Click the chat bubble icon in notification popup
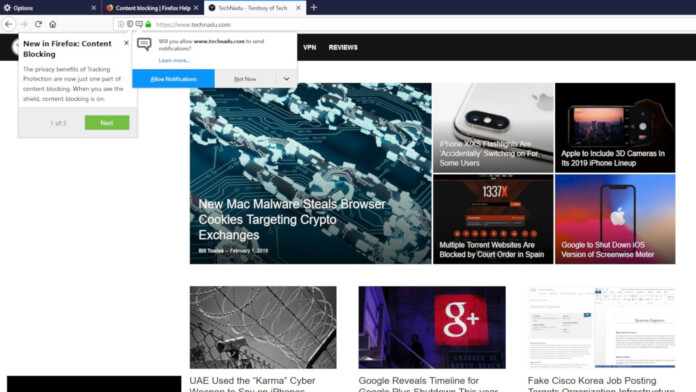 click(x=144, y=44)
